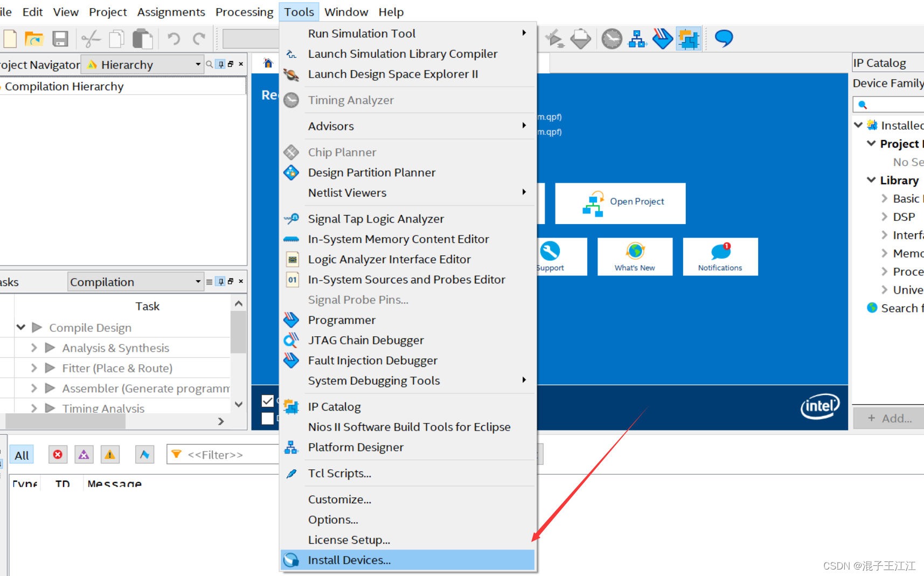The width and height of the screenshot is (924, 576).
Task: Expand the DSP library category
Action: [x=884, y=217]
